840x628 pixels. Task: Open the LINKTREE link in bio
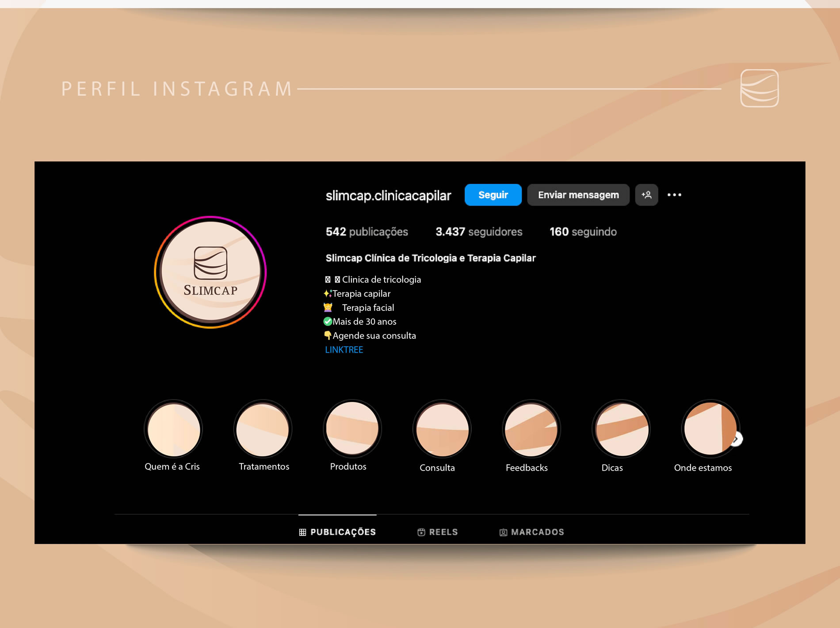[344, 350]
